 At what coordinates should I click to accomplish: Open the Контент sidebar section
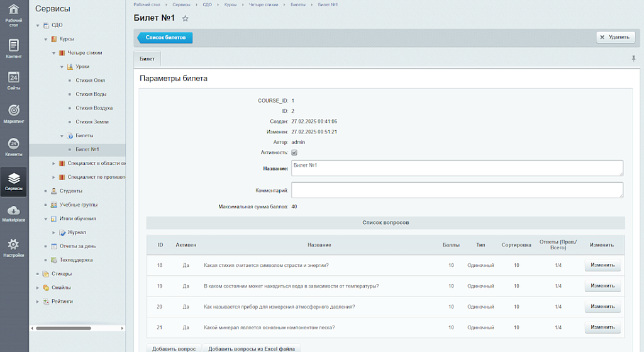click(14, 48)
